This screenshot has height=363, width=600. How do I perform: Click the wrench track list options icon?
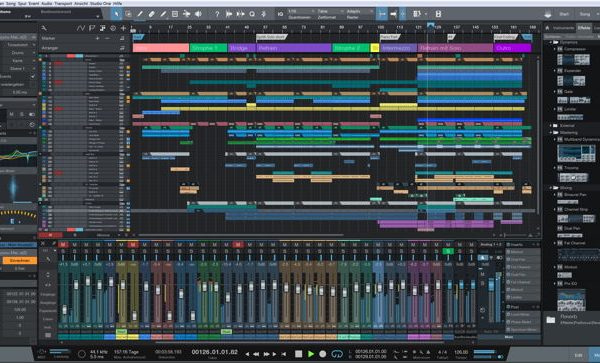[x=44, y=28]
